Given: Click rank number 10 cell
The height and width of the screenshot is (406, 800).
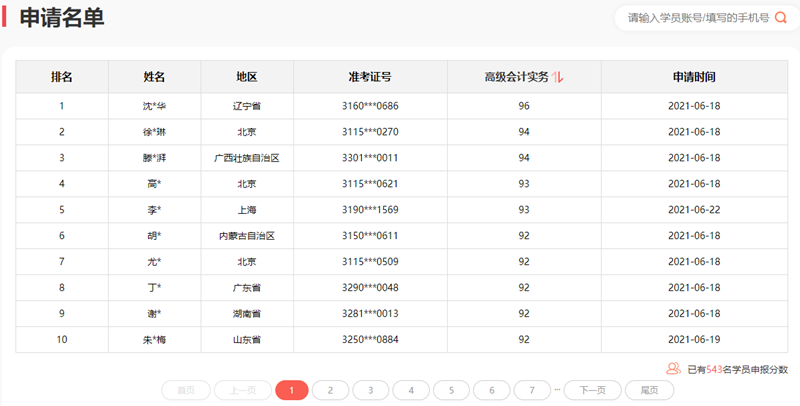Looking at the screenshot, I should tap(62, 339).
